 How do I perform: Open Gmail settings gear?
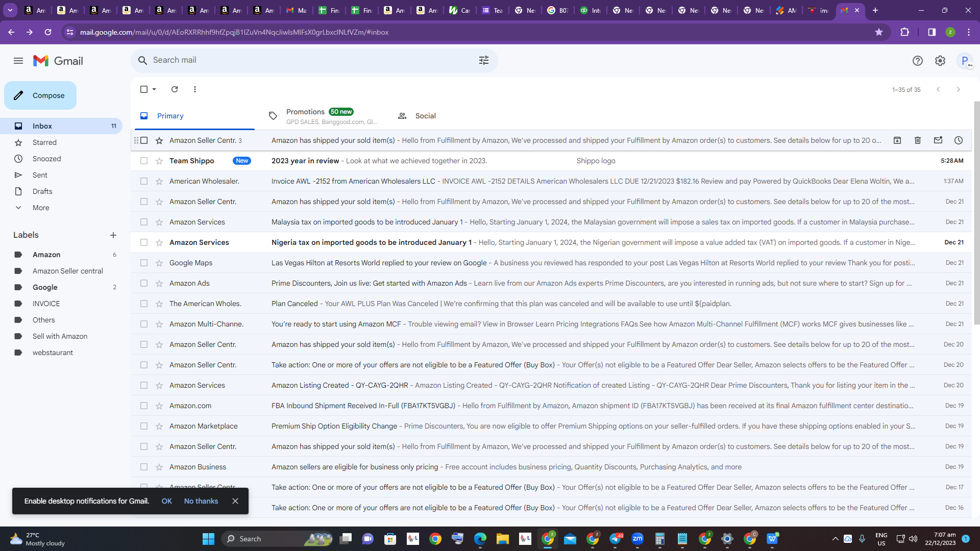click(x=940, y=61)
